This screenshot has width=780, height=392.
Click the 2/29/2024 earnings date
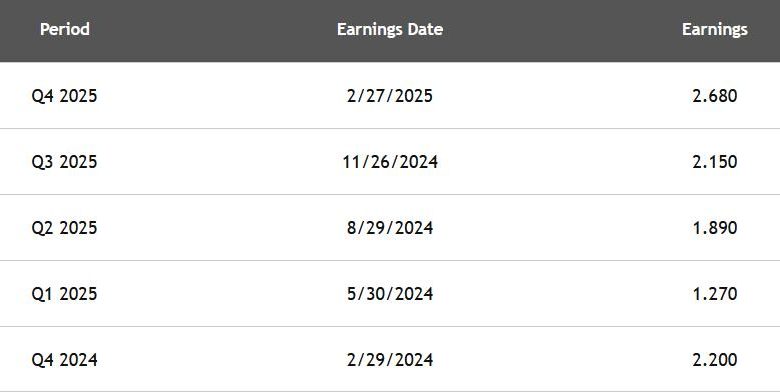pyautogui.click(x=390, y=360)
